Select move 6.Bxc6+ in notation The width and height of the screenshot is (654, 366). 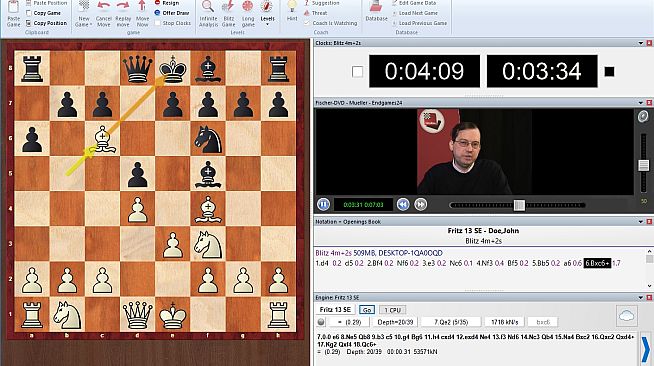click(597, 263)
